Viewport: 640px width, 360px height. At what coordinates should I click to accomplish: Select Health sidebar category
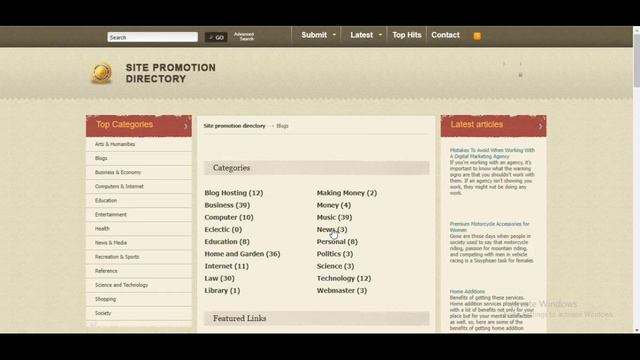tap(102, 229)
